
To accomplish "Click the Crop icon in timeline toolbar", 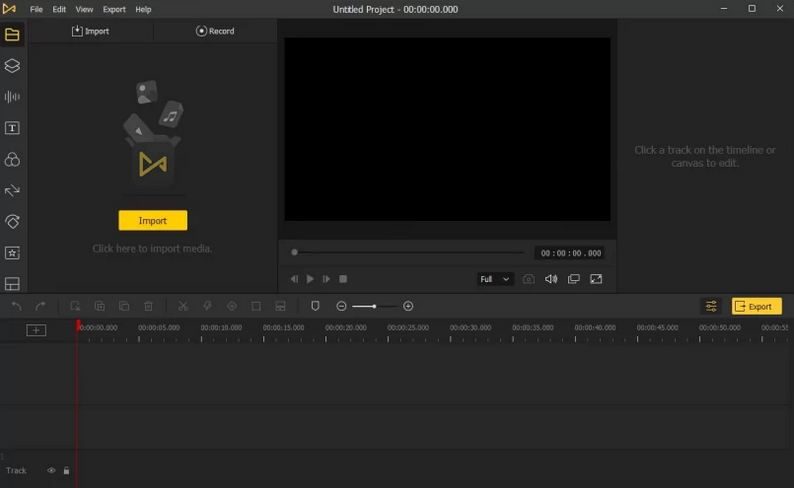I will coord(256,306).
